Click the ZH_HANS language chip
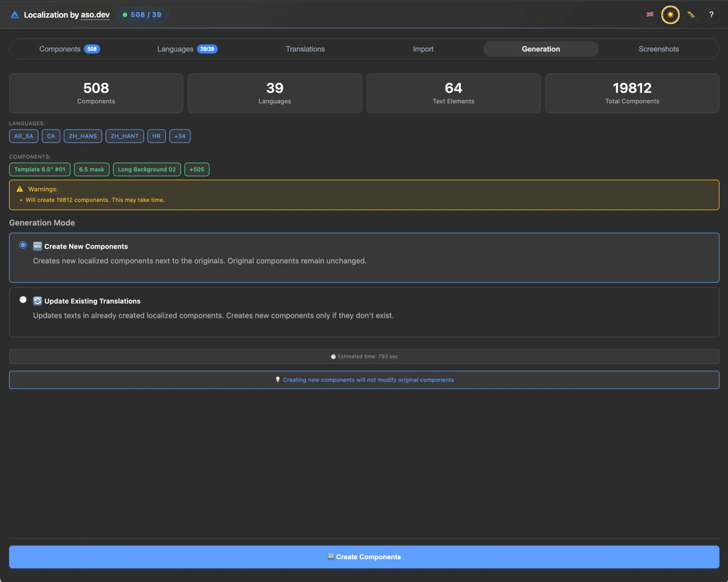Viewport: 728px width, 582px height. [83, 136]
